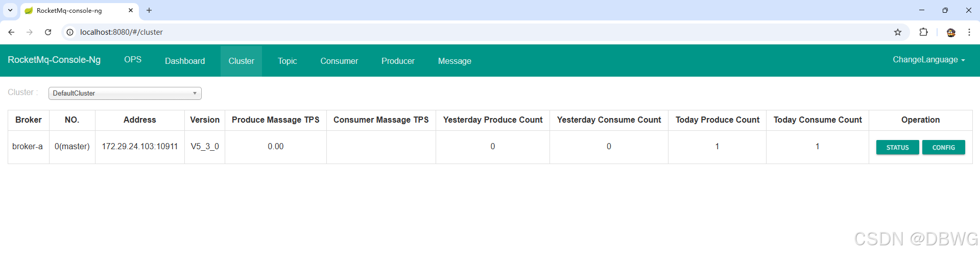
Task: Click the Yesterday Consume Count header
Action: pyautogui.click(x=609, y=120)
